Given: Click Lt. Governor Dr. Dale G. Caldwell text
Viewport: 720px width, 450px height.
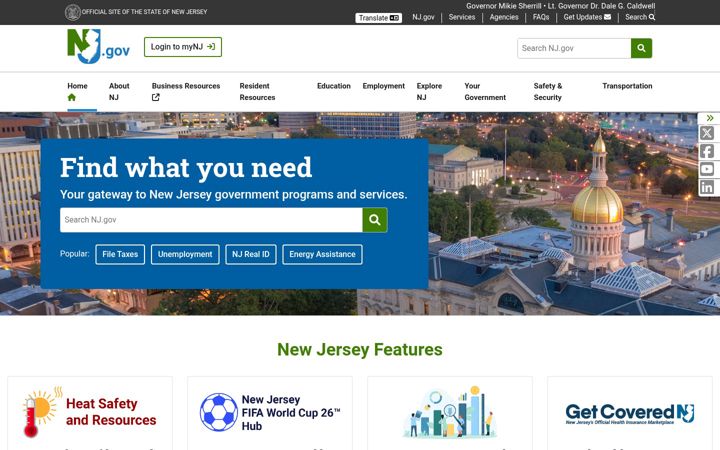Looking at the screenshot, I should (601, 6).
